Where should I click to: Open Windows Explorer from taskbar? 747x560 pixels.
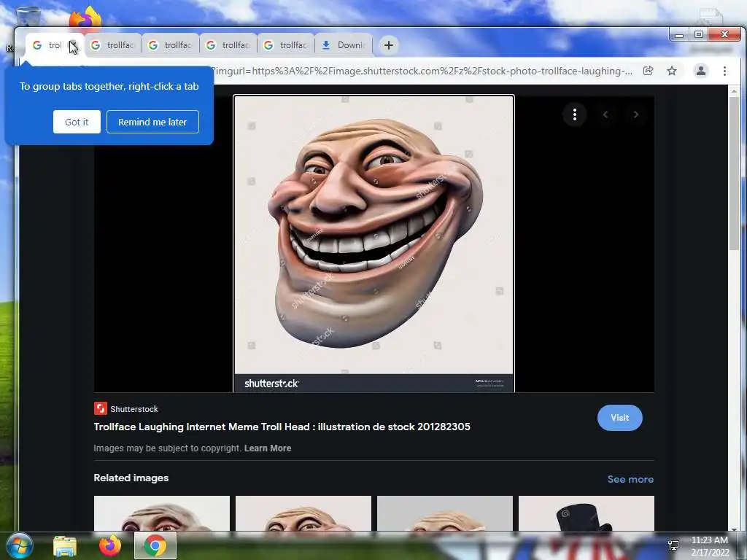65,546
